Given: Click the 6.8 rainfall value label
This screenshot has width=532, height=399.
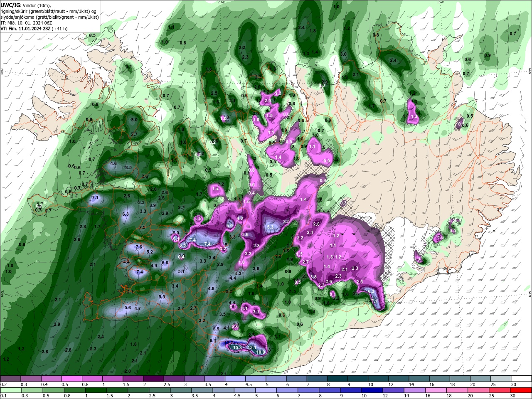Looking at the screenshot, I should (165, 263).
